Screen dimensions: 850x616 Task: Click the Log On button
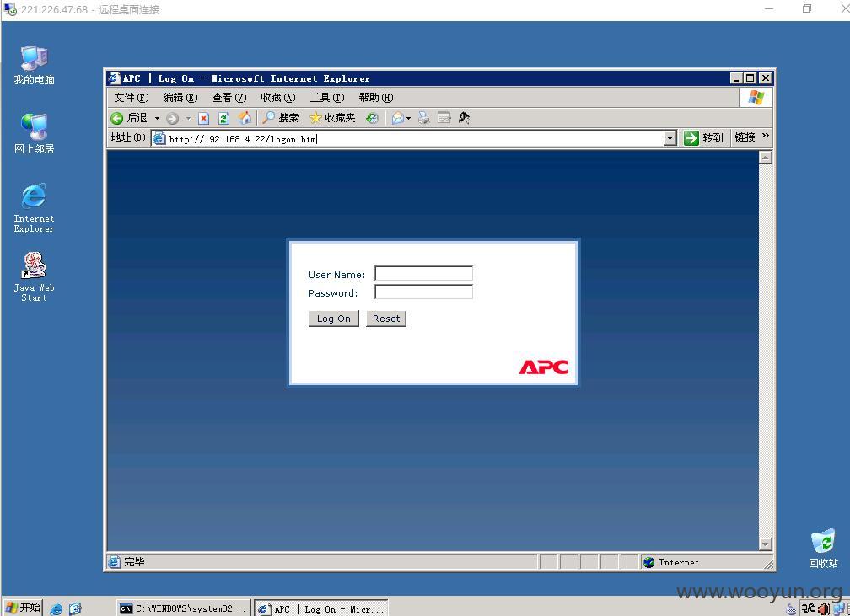334,319
